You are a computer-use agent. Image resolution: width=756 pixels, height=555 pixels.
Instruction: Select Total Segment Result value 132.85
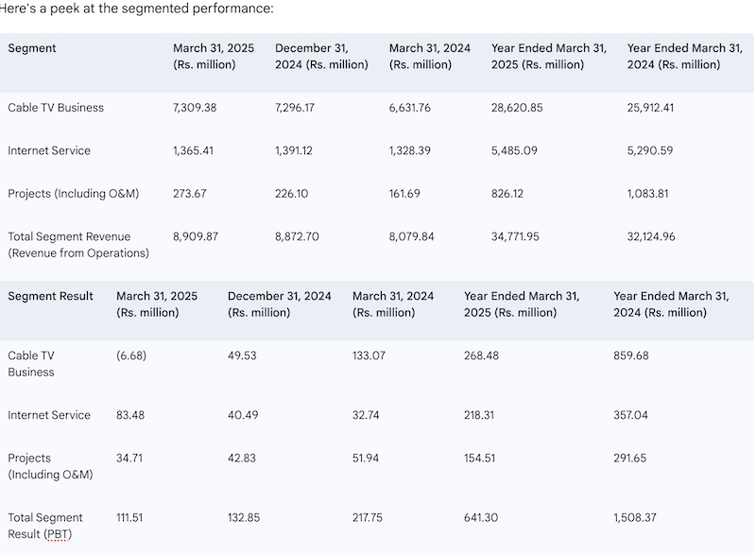coord(244,517)
